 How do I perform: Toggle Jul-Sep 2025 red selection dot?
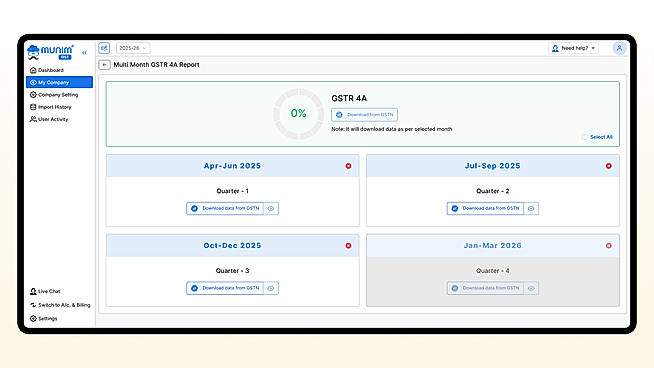(609, 166)
